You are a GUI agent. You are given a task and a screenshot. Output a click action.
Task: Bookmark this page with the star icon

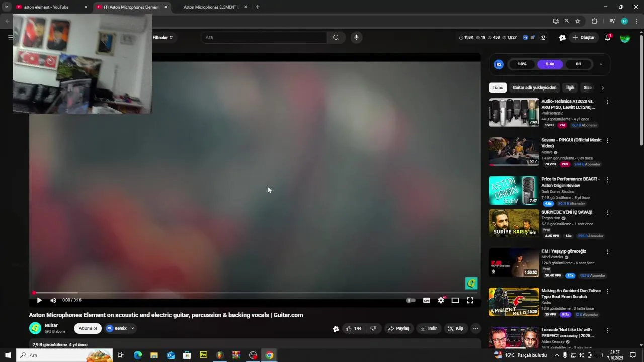[x=578, y=21]
